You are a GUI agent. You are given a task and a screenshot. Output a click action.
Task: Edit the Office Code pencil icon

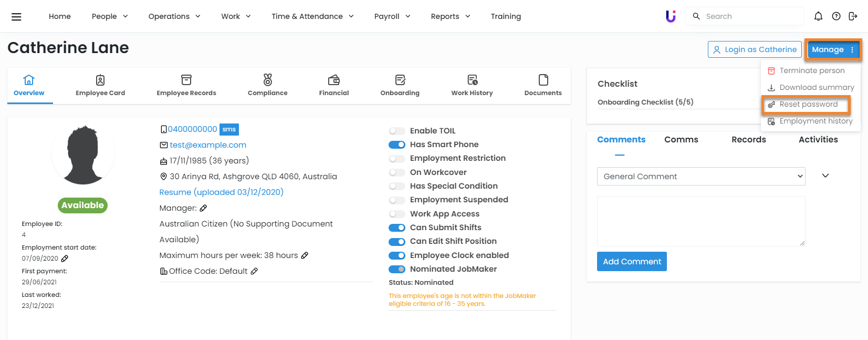coord(254,271)
